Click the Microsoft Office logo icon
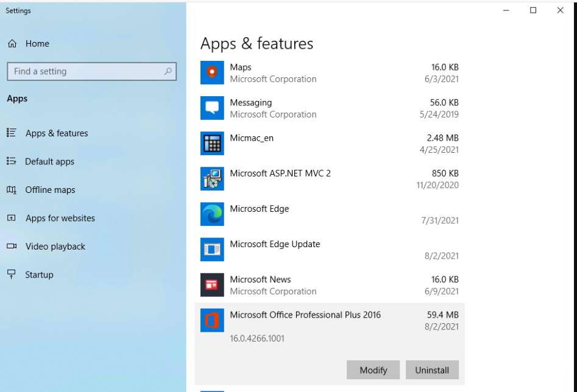The image size is (577, 392). 212,320
